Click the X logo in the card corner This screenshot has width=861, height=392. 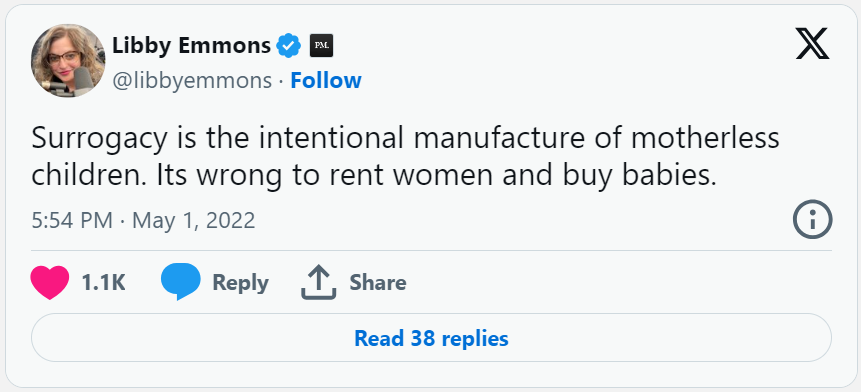coord(813,44)
